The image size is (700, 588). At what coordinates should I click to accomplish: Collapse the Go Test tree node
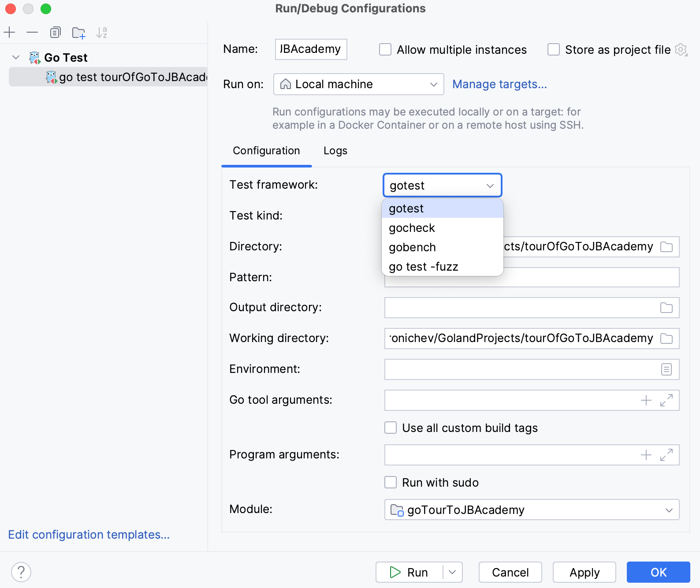click(16, 57)
